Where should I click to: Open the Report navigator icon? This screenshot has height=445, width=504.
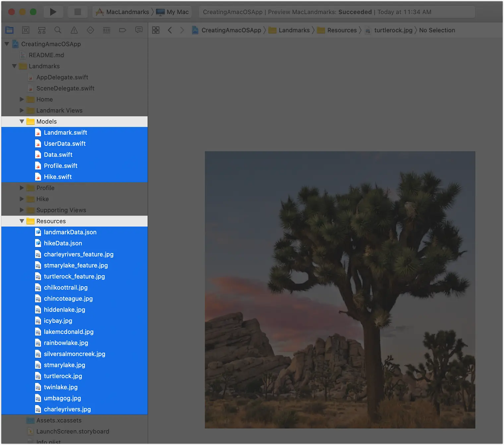point(139,30)
